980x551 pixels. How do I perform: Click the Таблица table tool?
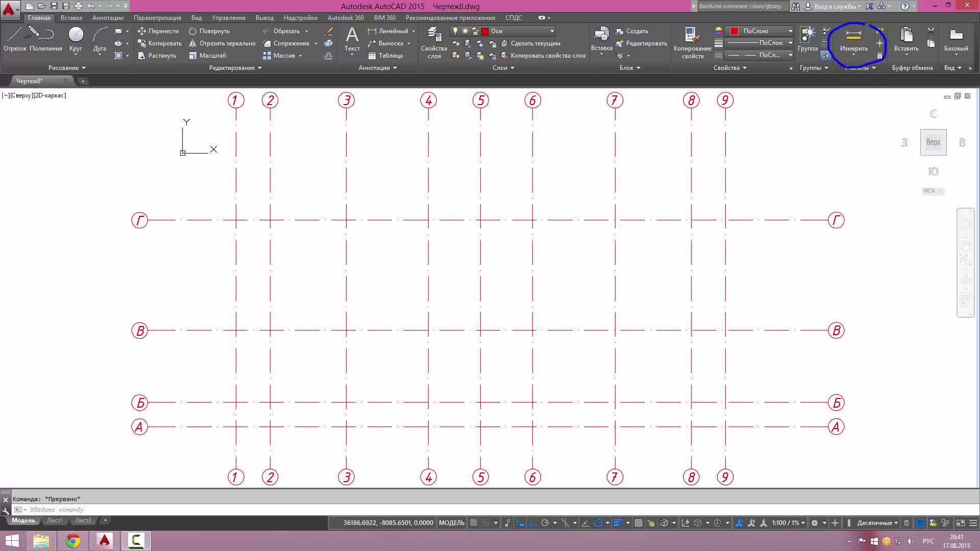(x=385, y=56)
